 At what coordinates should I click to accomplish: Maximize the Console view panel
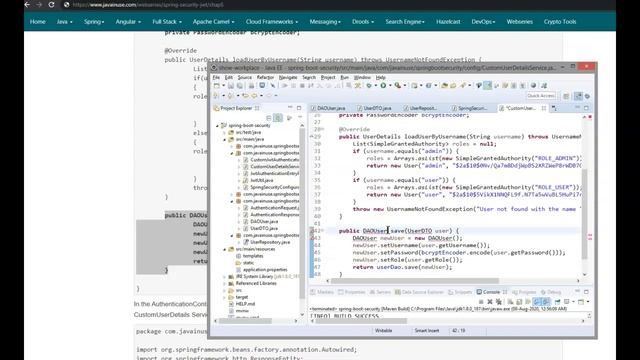[586, 292]
